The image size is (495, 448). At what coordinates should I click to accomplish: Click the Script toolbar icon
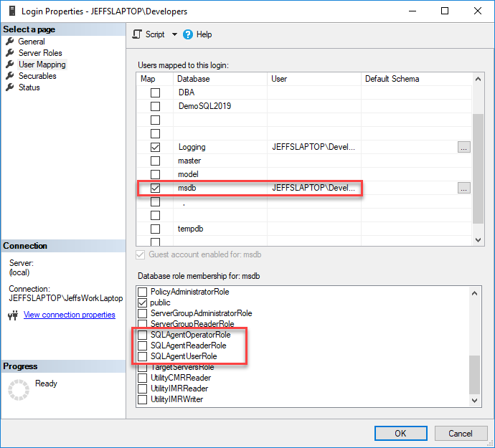137,34
